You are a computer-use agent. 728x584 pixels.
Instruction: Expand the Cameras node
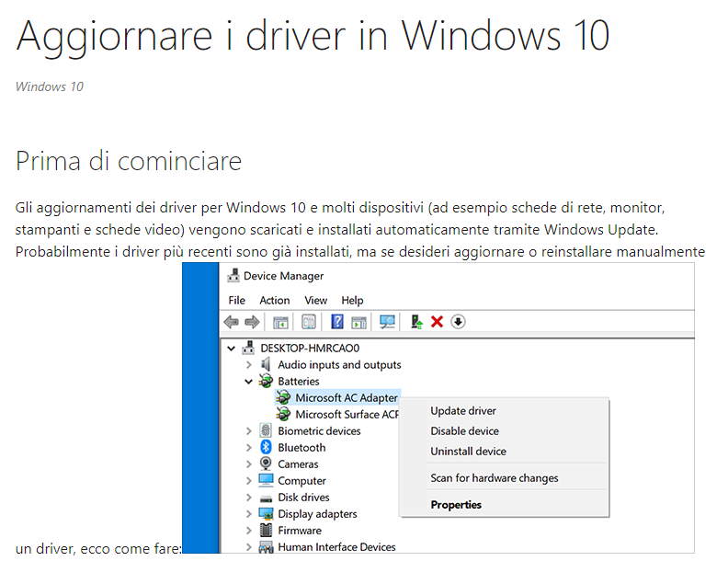pyautogui.click(x=249, y=464)
